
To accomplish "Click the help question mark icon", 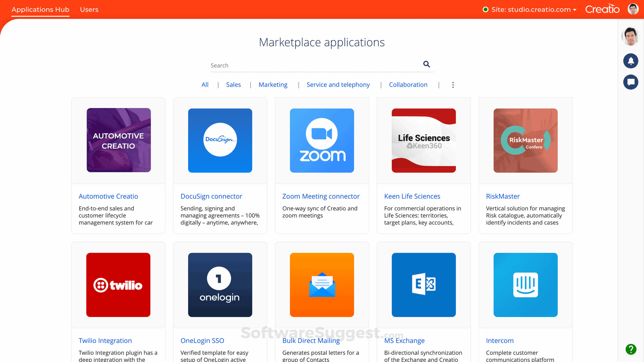I will tap(631, 349).
